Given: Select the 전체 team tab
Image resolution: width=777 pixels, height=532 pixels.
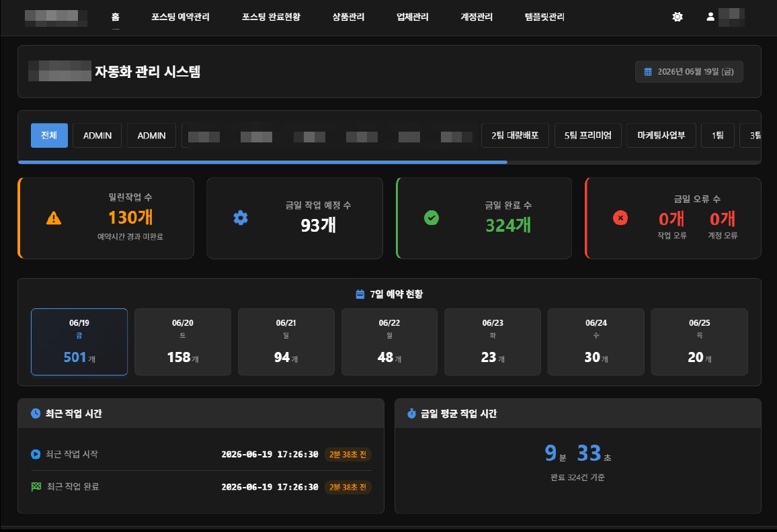Looking at the screenshot, I should [49, 135].
